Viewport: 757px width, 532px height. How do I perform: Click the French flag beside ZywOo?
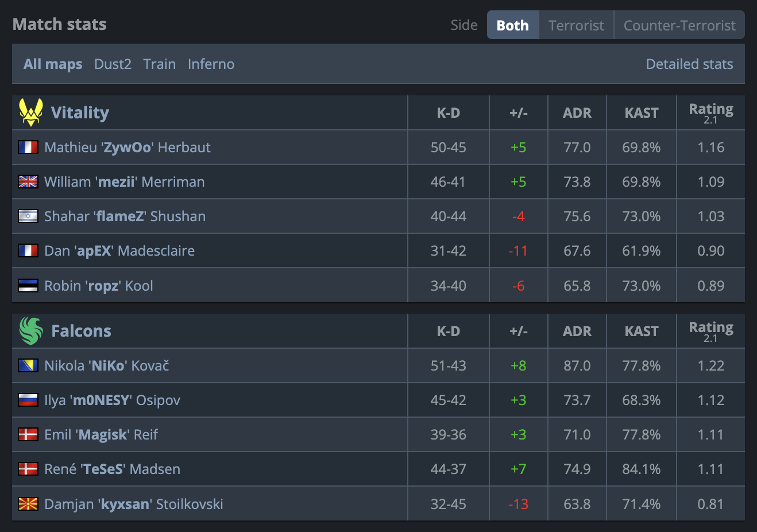pyautogui.click(x=28, y=148)
